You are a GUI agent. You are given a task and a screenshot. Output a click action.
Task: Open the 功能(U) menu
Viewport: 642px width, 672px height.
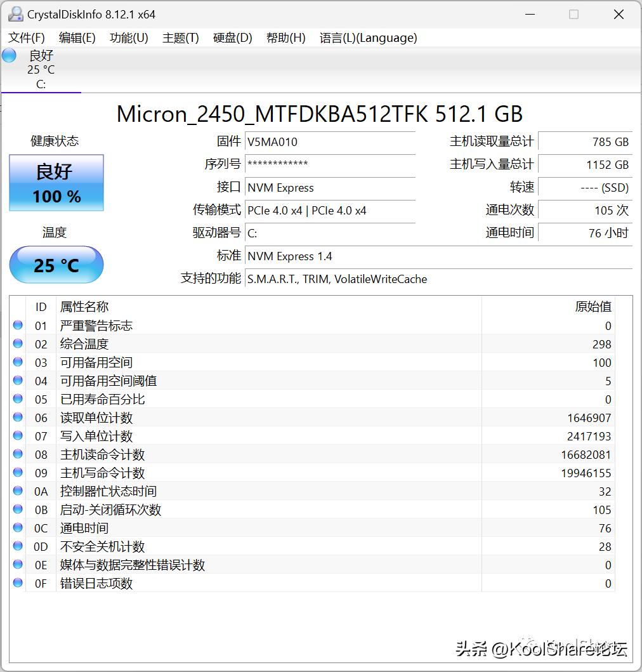point(129,38)
